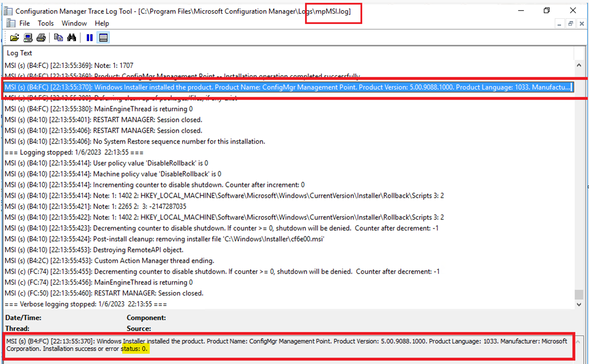Click the Open log file toolbar icon
The height and width of the screenshot is (364, 589).
tap(14, 38)
